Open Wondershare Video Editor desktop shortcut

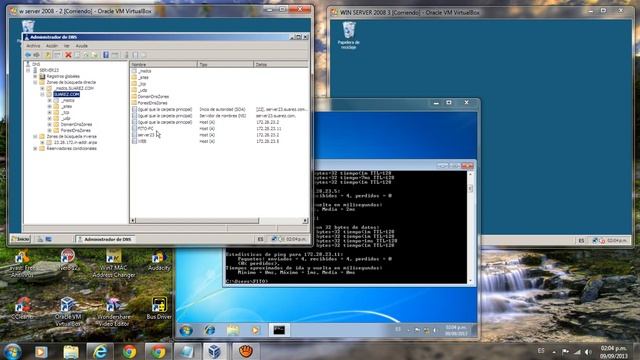113,312
